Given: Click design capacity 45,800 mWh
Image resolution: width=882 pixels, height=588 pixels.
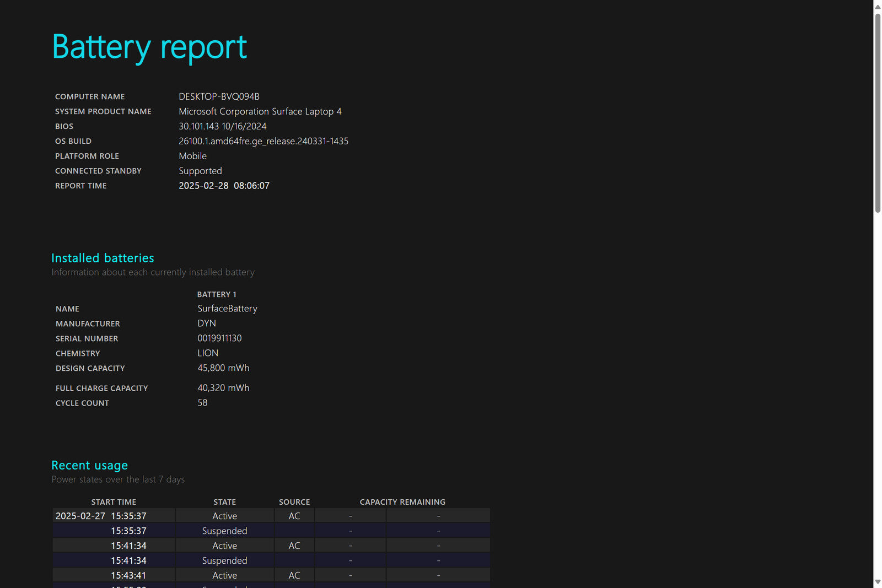Looking at the screenshot, I should tap(223, 368).
